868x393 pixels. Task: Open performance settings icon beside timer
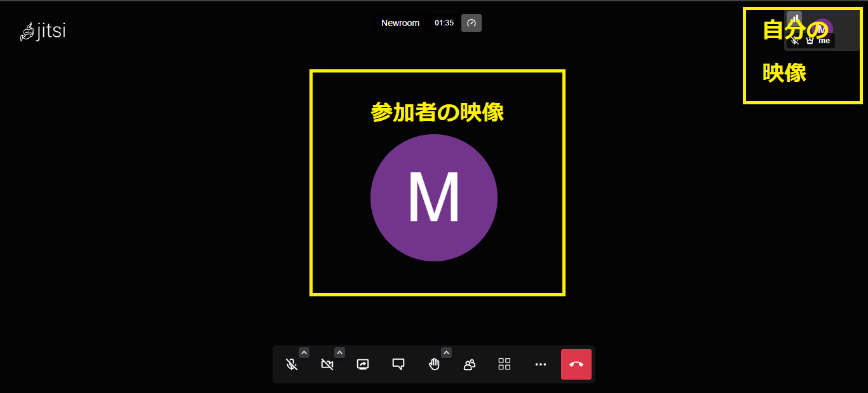point(471,23)
